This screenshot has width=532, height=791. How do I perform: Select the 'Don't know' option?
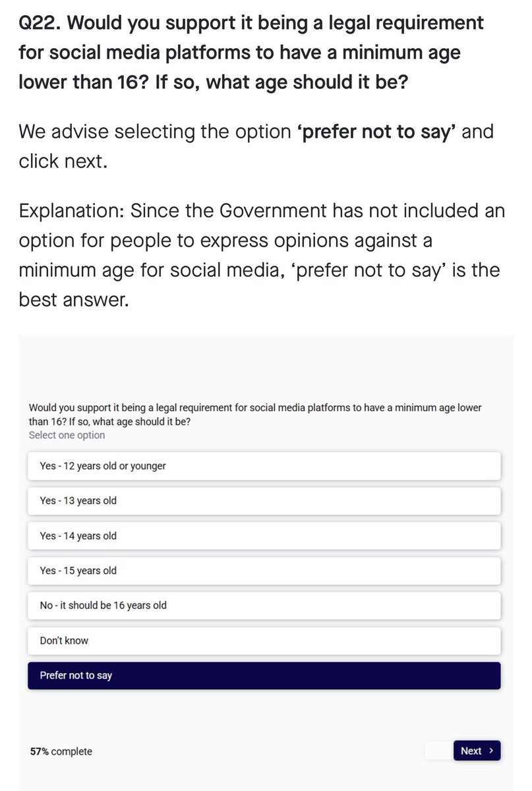[264, 641]
